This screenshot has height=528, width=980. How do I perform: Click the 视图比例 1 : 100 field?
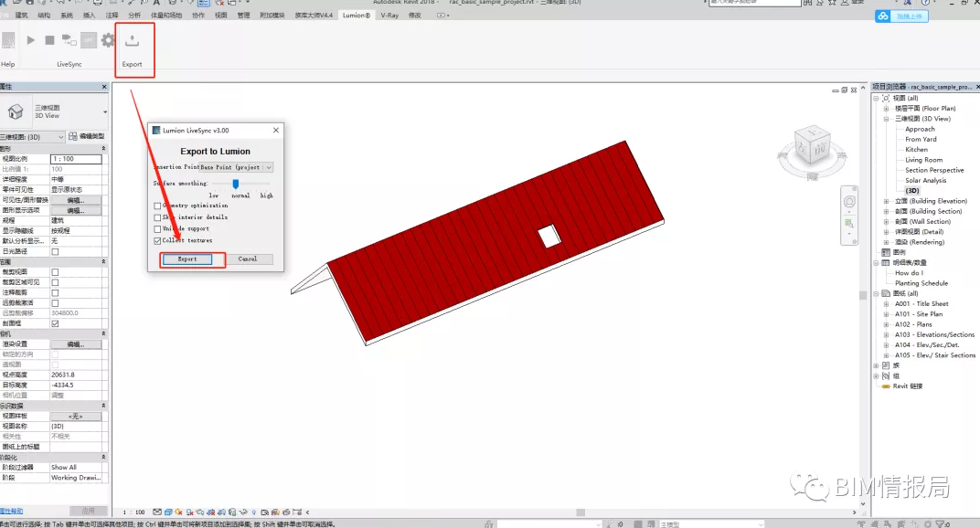click(76, 159)
